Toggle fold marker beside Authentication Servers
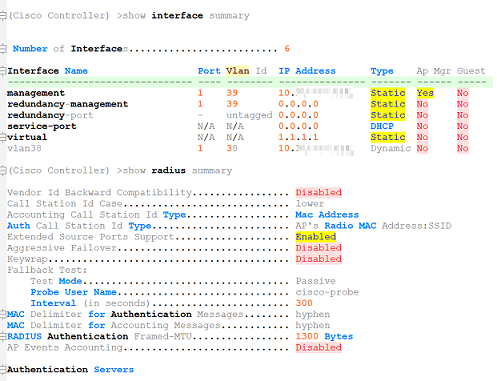Viewport: 497px width, 381px height. click(x=3, y=369)
